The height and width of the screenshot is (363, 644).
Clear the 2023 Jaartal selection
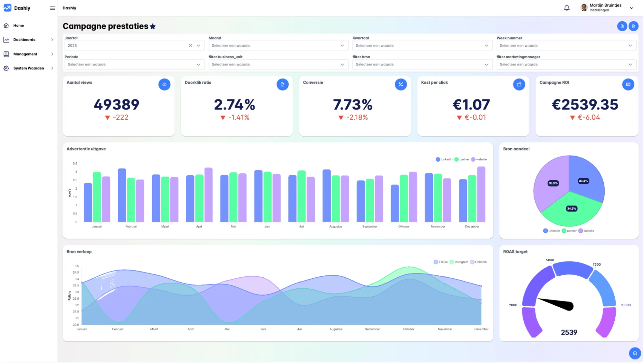[190, 46]
